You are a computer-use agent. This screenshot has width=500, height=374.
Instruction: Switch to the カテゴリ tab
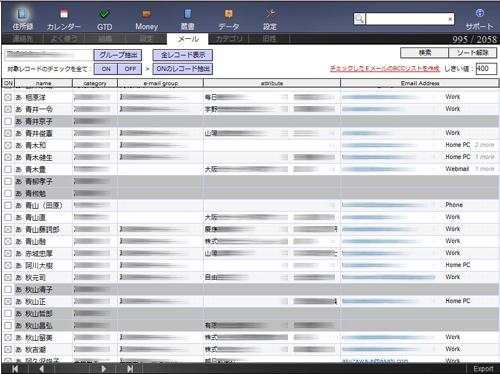pyautogui.click(x=229, y=39)
